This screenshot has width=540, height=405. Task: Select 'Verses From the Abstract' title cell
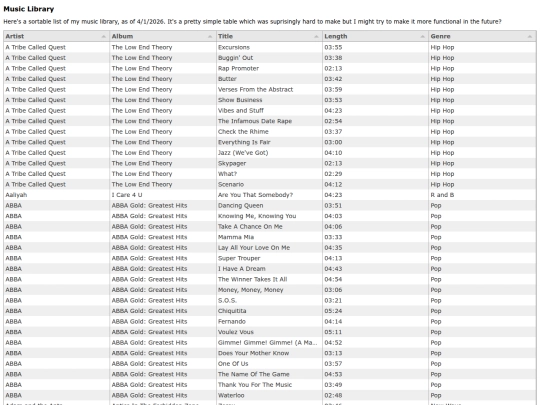click(x=269, y=90)
